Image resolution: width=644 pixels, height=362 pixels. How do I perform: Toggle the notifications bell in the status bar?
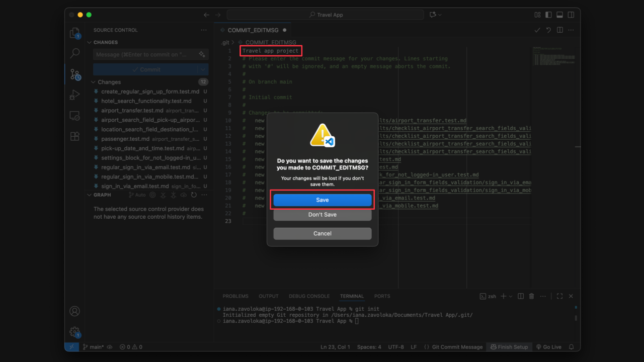tap(571, 347)
